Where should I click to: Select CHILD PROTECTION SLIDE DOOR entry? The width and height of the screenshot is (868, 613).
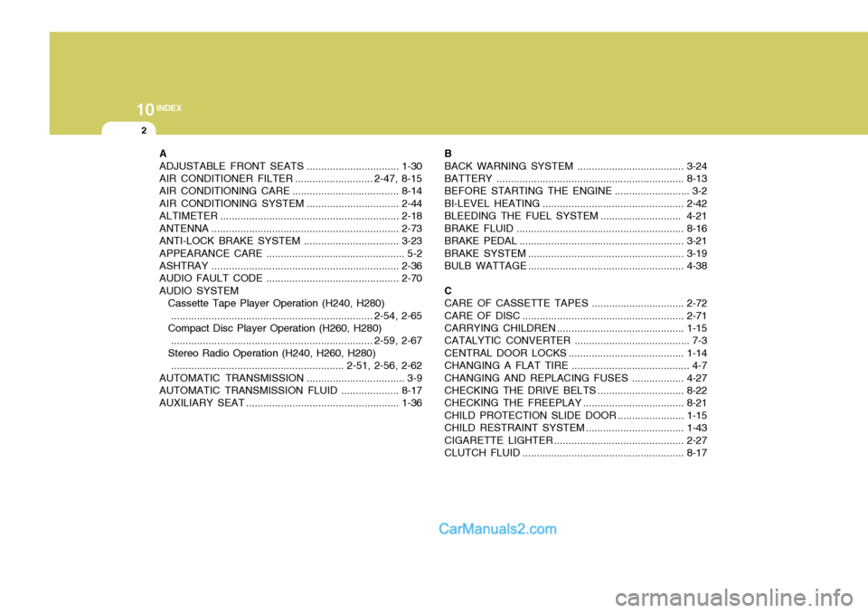tap(576, 415)
